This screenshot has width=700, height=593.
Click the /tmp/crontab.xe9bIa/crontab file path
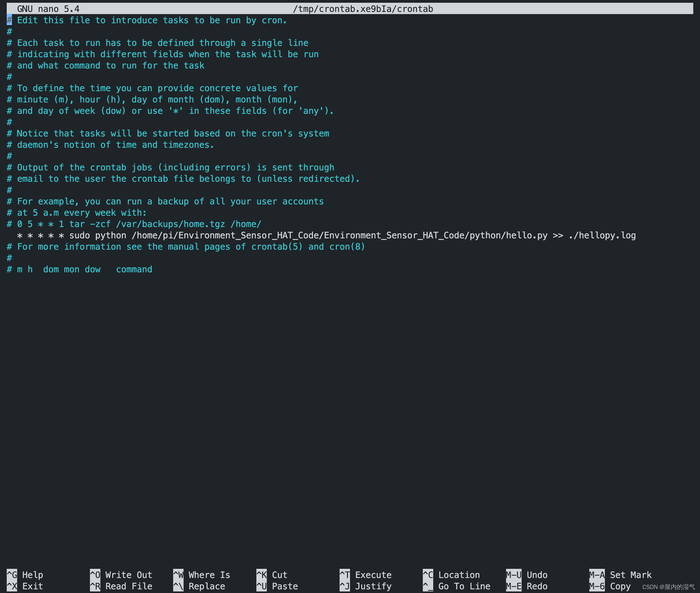pyautogui.click(x=363, y=9)
